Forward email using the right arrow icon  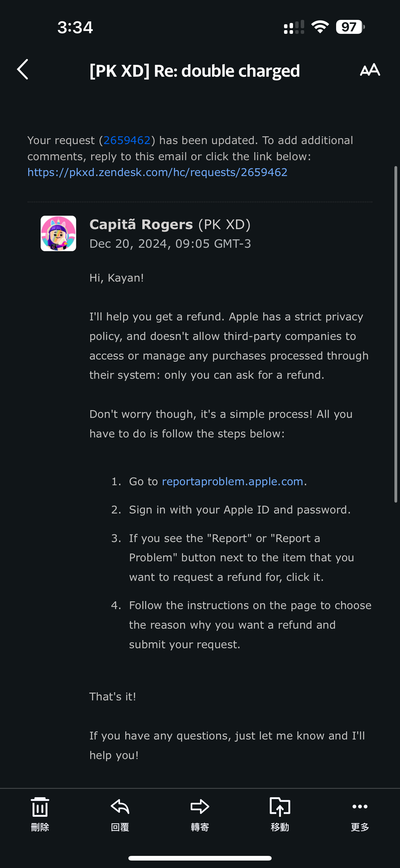(x=200, y=807)
